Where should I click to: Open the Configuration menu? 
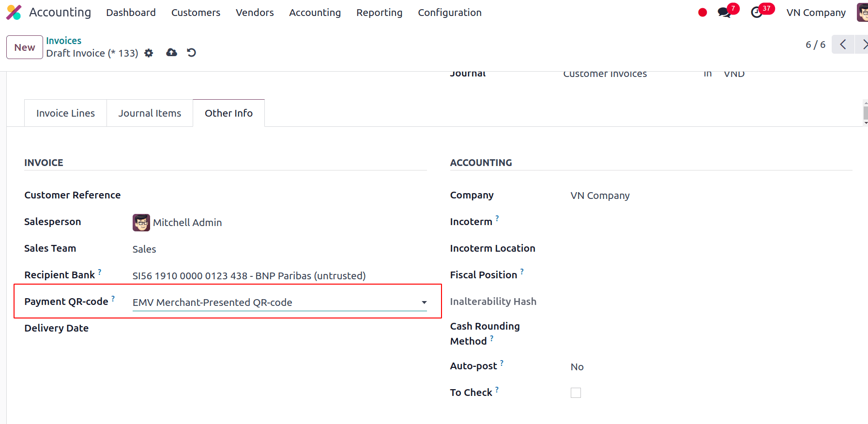coord(449,13)
